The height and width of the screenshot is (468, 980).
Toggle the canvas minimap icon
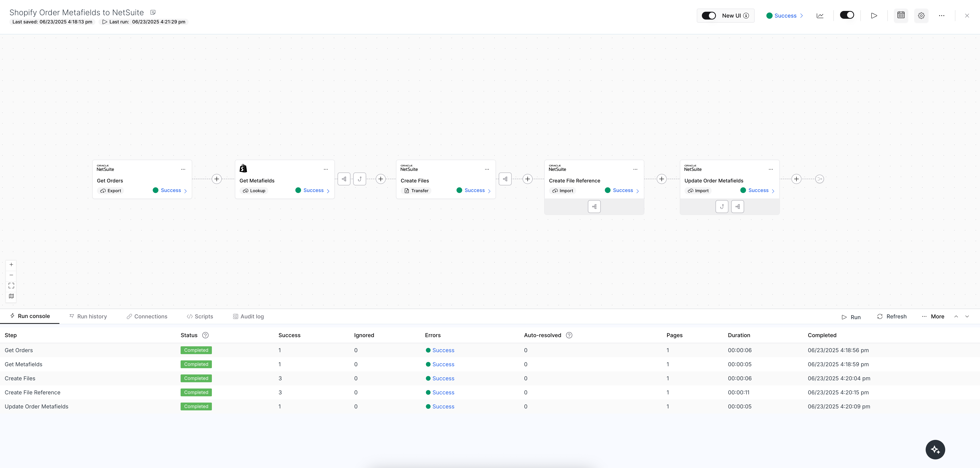tap(11, 296)
